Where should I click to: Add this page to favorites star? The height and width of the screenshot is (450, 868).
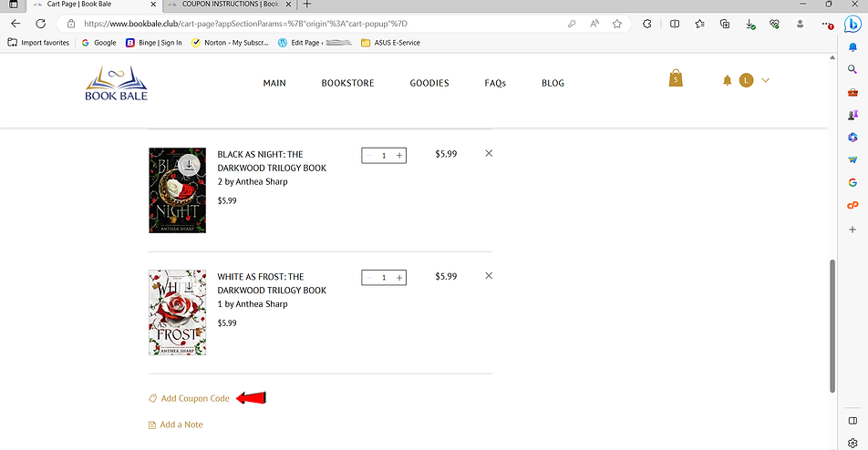617,24
